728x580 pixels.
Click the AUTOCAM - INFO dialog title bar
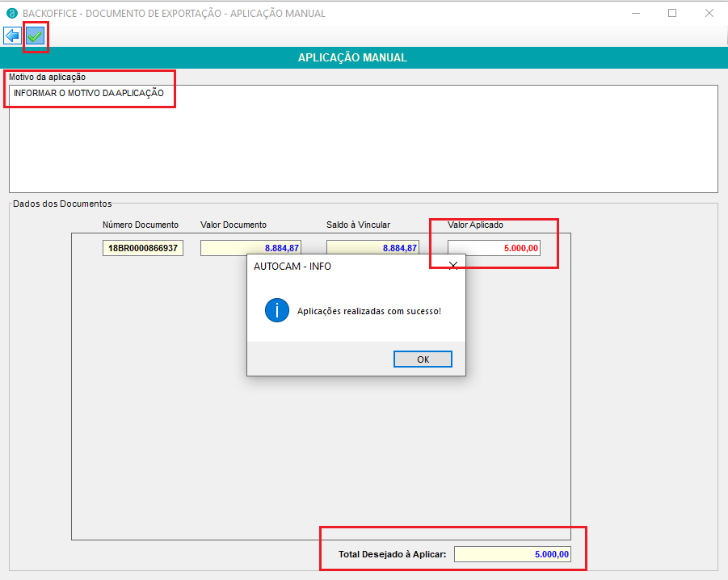coord(339,266)
